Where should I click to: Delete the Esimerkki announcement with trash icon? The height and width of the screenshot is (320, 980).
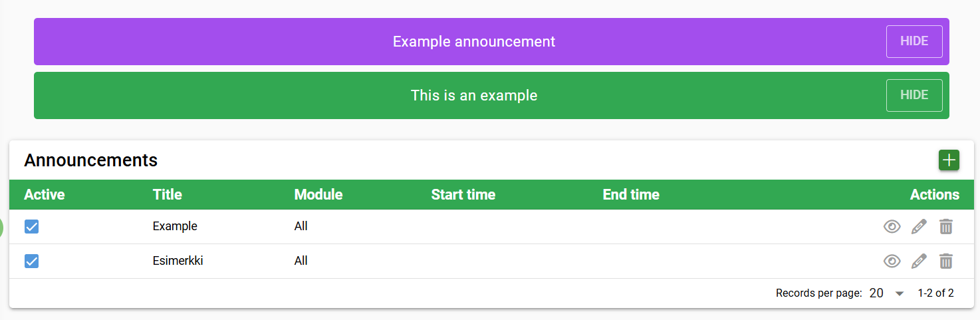945,261
